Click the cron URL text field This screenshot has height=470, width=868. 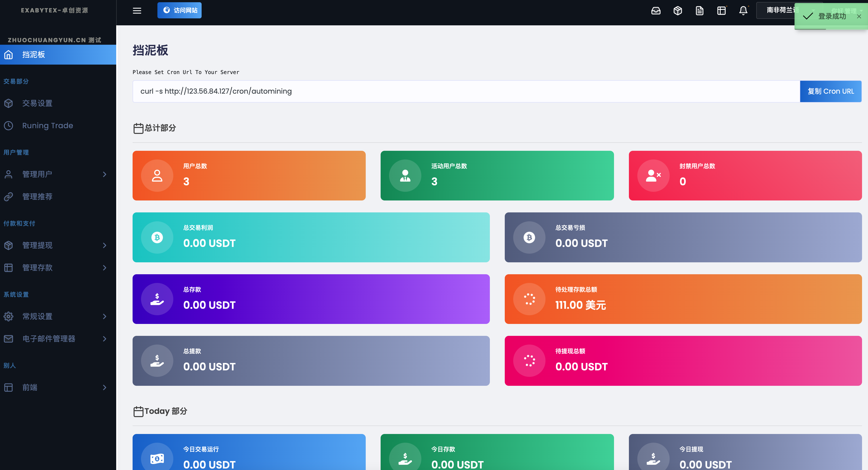pyautogui.click(x=466, y=91)
